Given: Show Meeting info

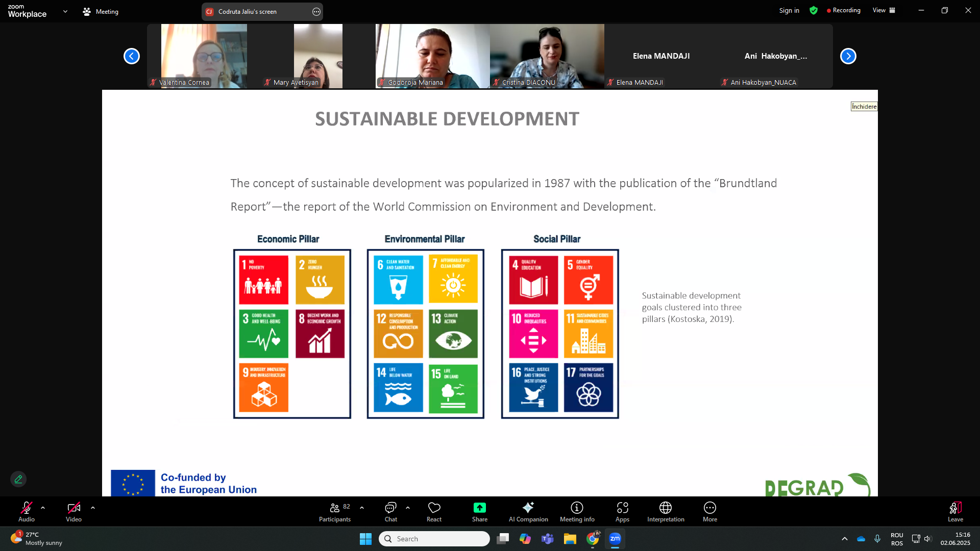Looking at the screenshot, I should [x=577, y=512].
